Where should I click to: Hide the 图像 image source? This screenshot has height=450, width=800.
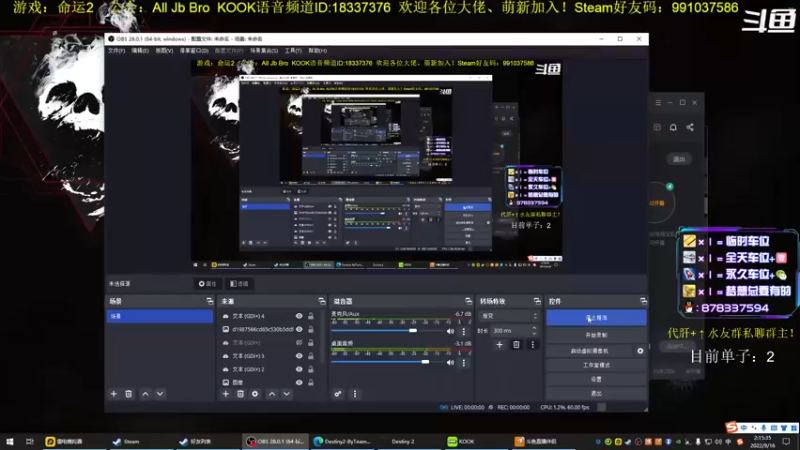[x=299, y=383]
